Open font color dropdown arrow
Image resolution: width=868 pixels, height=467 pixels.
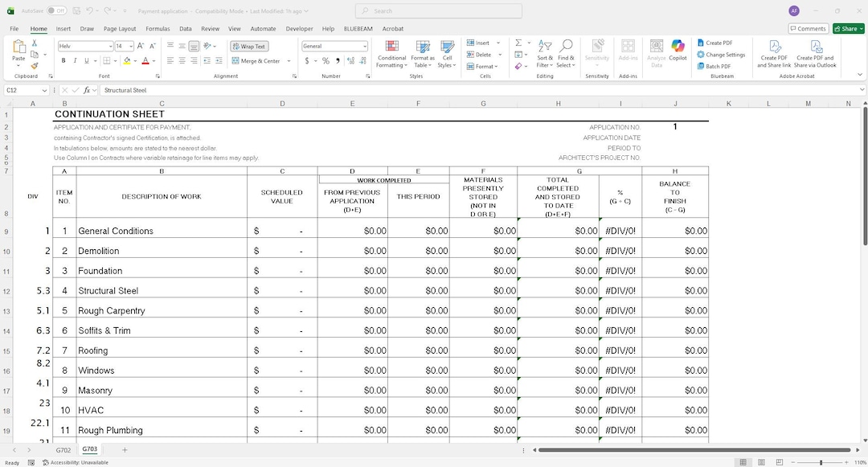click(154, 61)
